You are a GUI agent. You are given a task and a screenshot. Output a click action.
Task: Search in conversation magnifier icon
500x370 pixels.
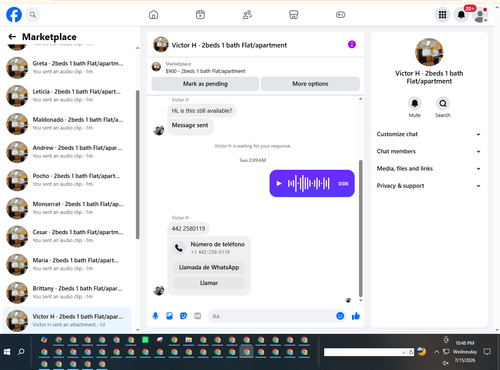click(443, 103)
